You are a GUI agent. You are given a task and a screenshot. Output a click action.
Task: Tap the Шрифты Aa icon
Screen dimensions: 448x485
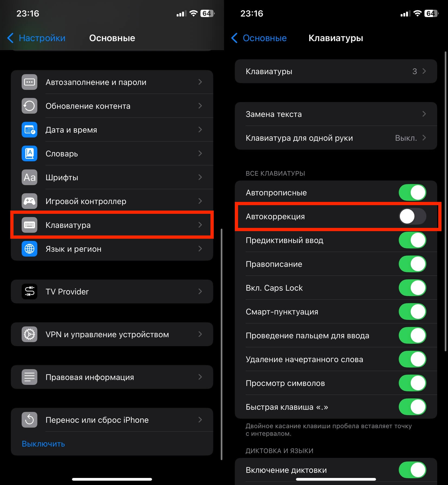[x=29, y=177]
